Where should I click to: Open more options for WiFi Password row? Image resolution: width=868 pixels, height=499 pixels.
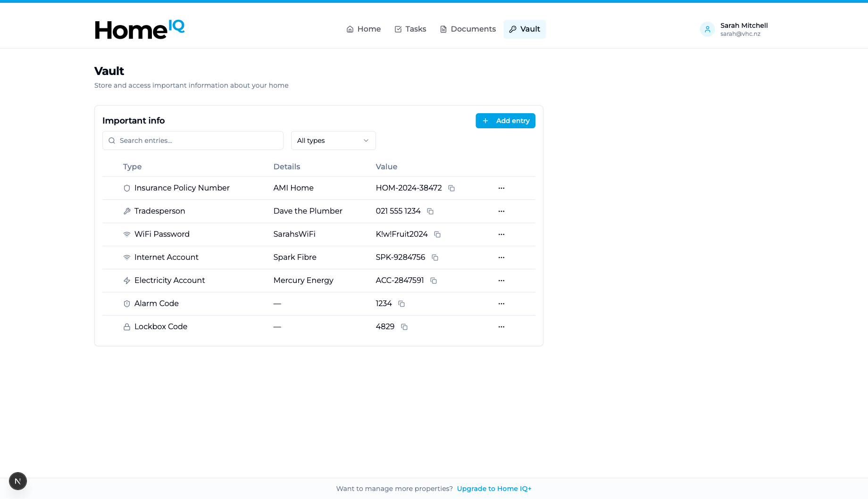pos(501,234)
